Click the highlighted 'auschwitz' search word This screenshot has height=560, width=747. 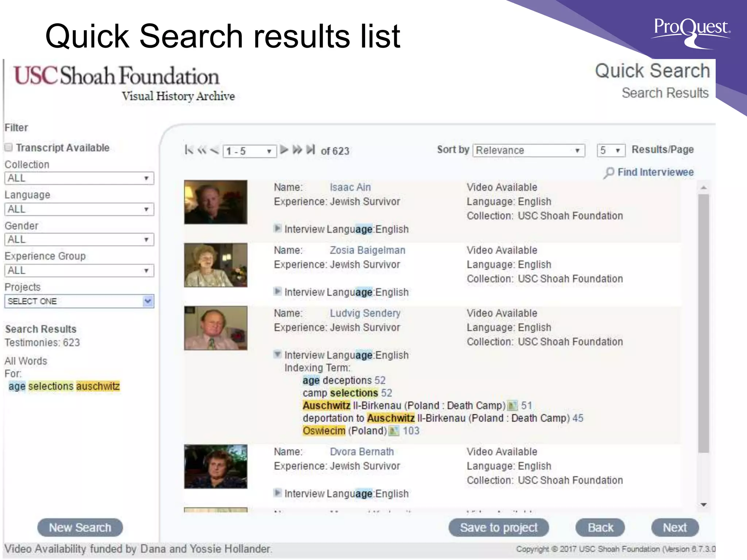(x=98, y=386)
